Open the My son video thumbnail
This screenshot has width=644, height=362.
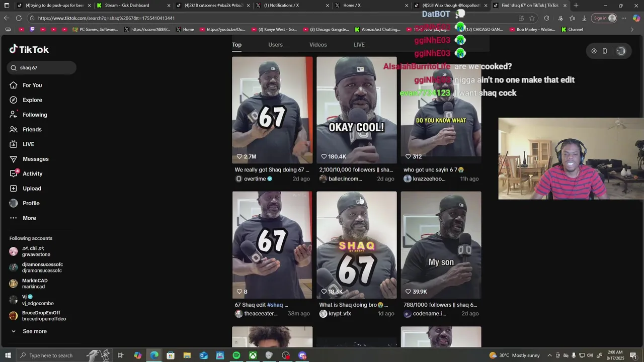[441, 245]
